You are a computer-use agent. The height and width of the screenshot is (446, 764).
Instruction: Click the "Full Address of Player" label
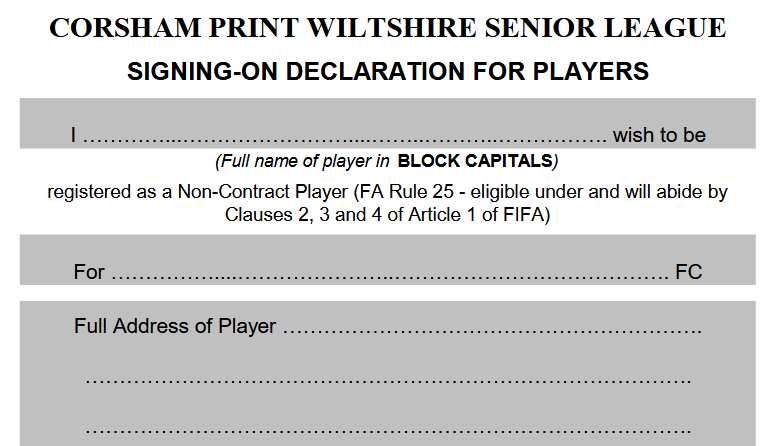click(175, 326)
